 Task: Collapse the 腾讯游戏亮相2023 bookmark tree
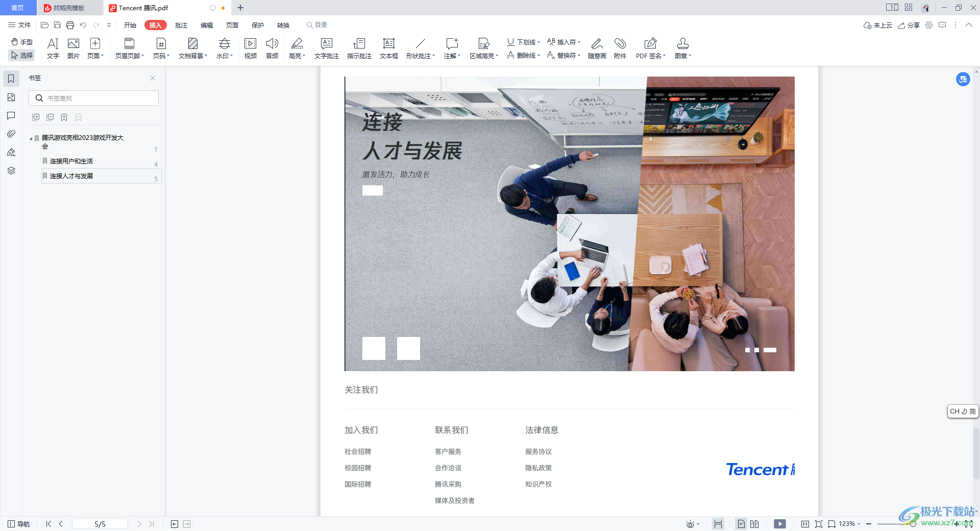point(31,138)
